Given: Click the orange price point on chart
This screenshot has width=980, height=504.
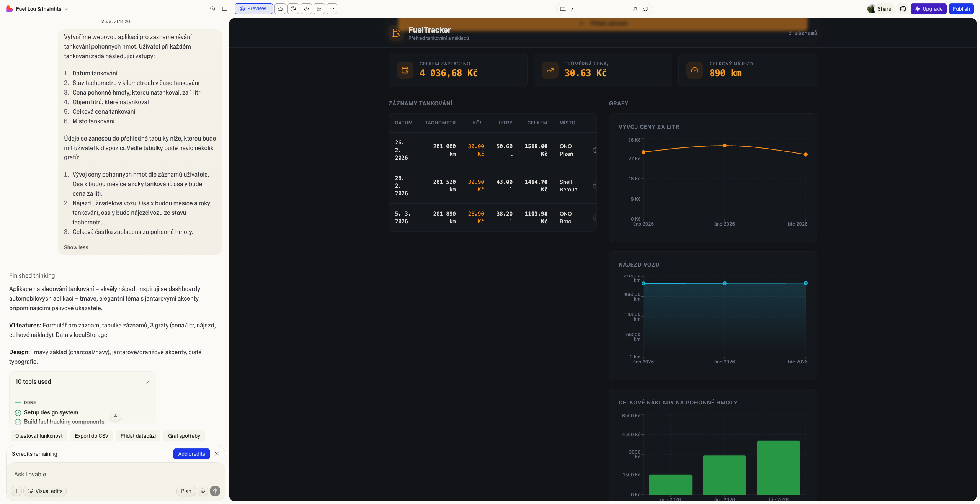Looking at the screenshot, I should tap(724, 146).
